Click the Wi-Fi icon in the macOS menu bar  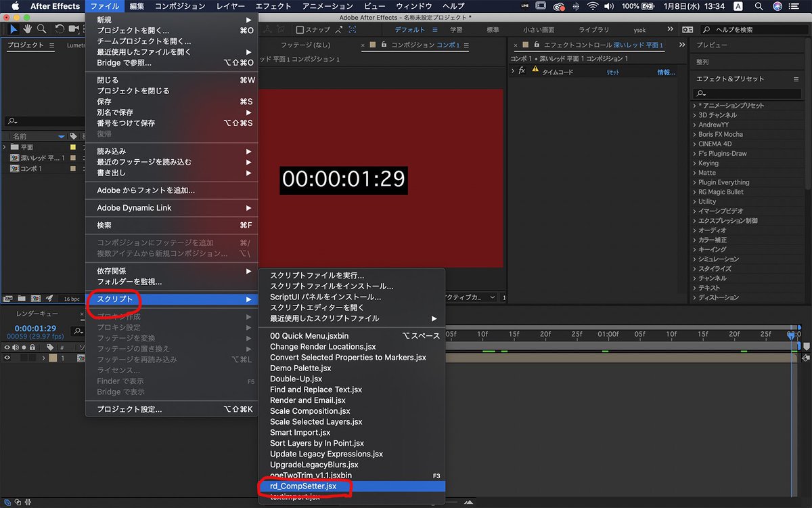592,6
